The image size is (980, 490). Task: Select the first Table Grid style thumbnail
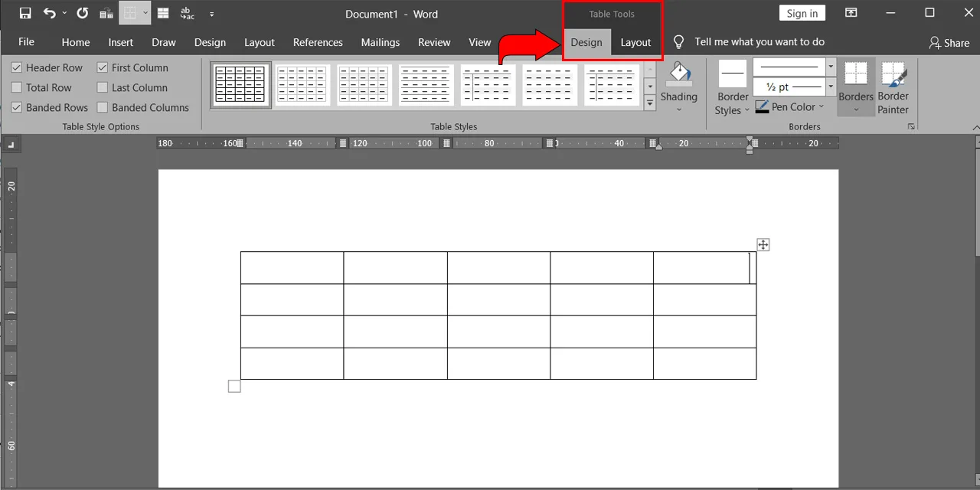(x=240, y=85)
